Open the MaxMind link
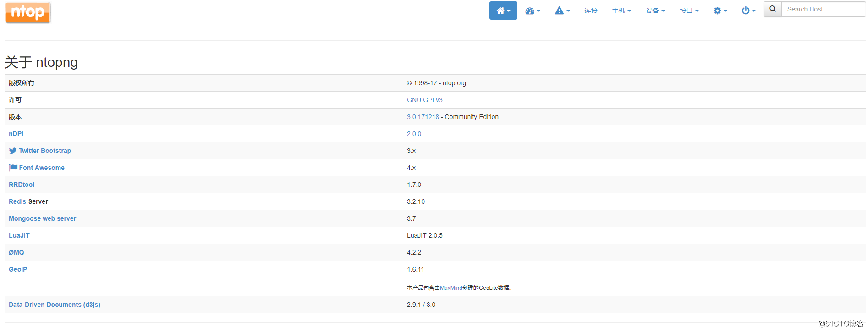The width and height of the screenshot is (868, 332). pyautogui.click(x=451, y=288)
